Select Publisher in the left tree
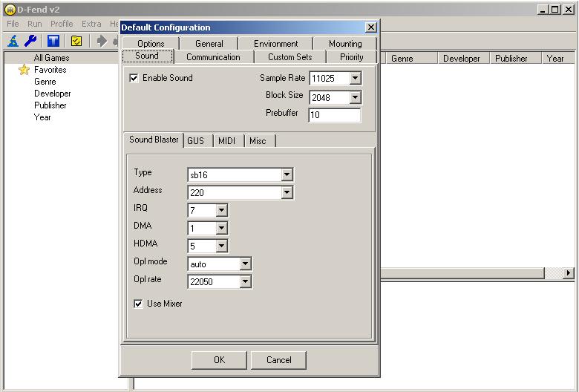 tap(50, 105)
